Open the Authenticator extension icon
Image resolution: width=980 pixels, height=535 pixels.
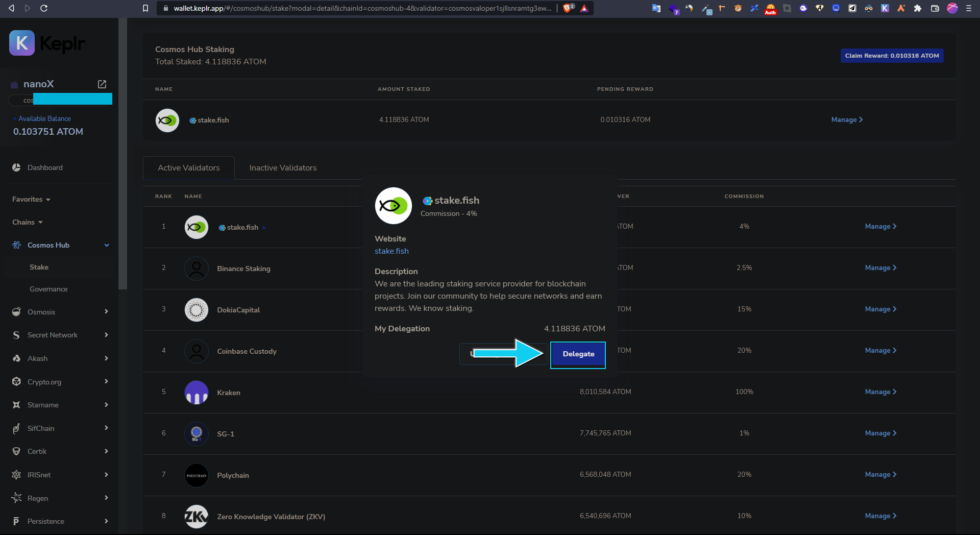coord(771,9)
